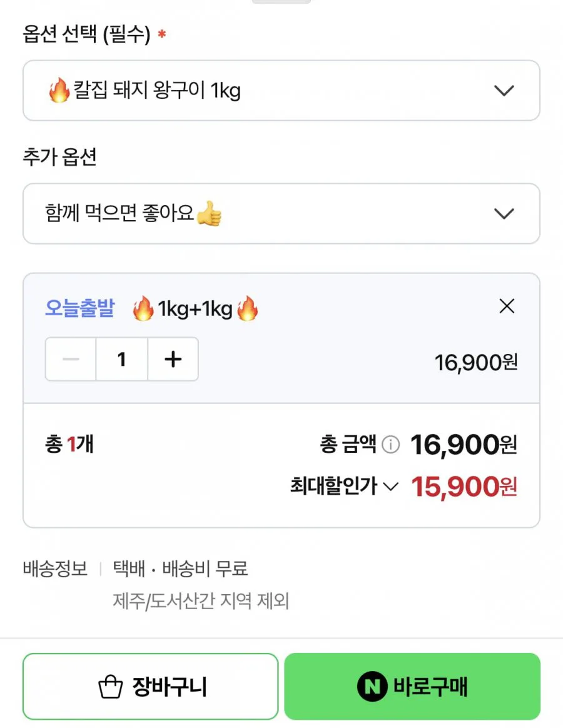
Task: Click the 15,900원 max discount price
Action: tap(464, 487)
